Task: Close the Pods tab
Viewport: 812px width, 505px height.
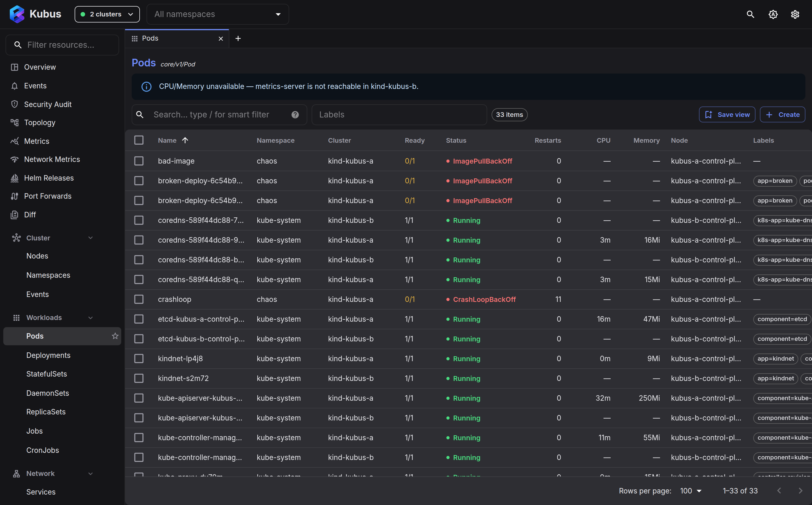Action: pyautogui.click(x=221, y=39)
